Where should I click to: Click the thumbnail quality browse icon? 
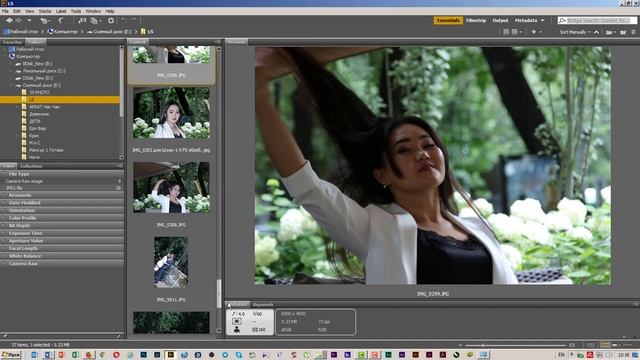point(506,32)
